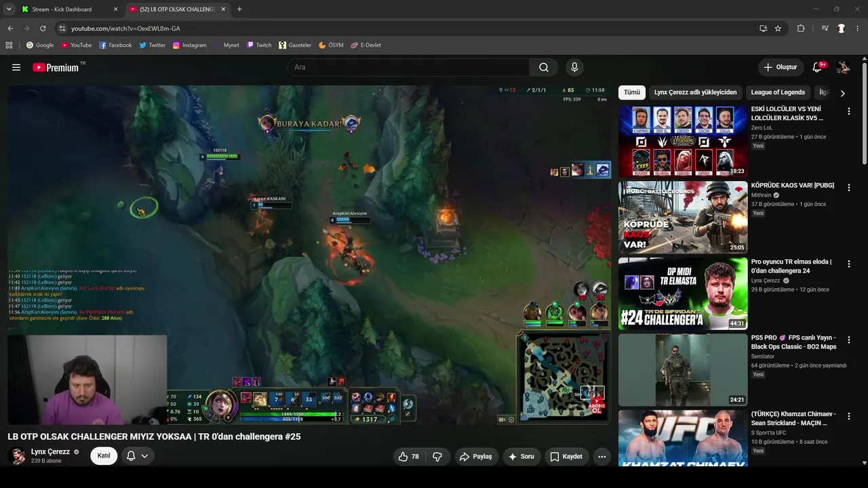Click the Soru ask button
The image size is (868, 488).
521,457
